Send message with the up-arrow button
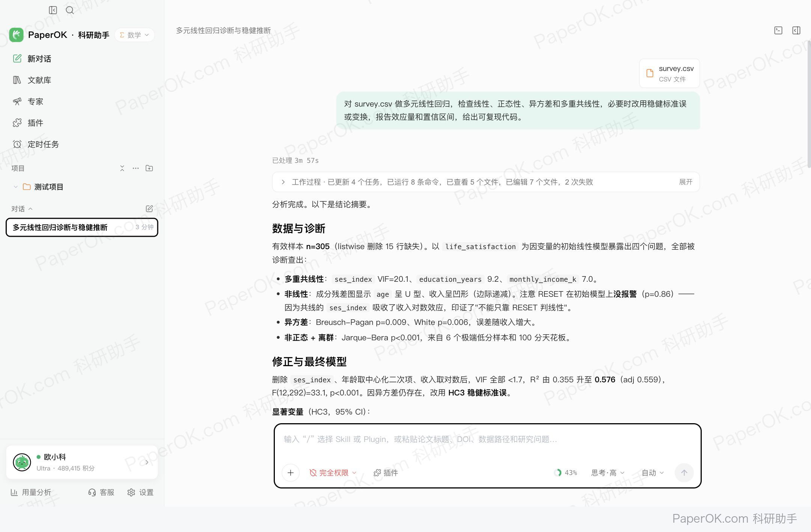 coord(684,473)
